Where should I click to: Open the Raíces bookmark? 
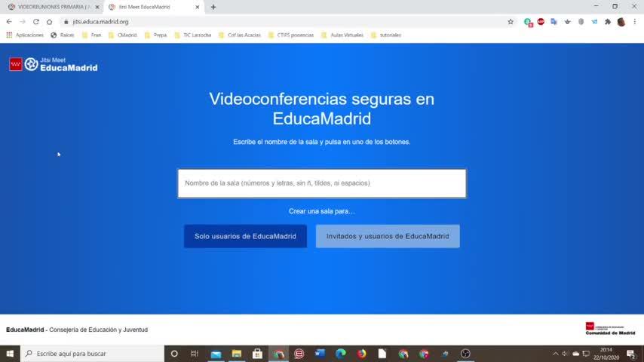pyautogui.click(x=63, y=35)
